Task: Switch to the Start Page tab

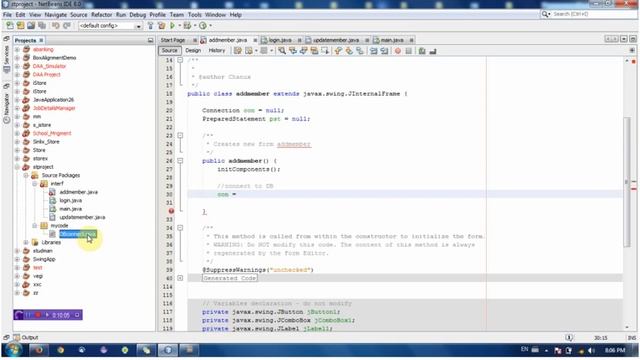Action: (x=173, y=40)
